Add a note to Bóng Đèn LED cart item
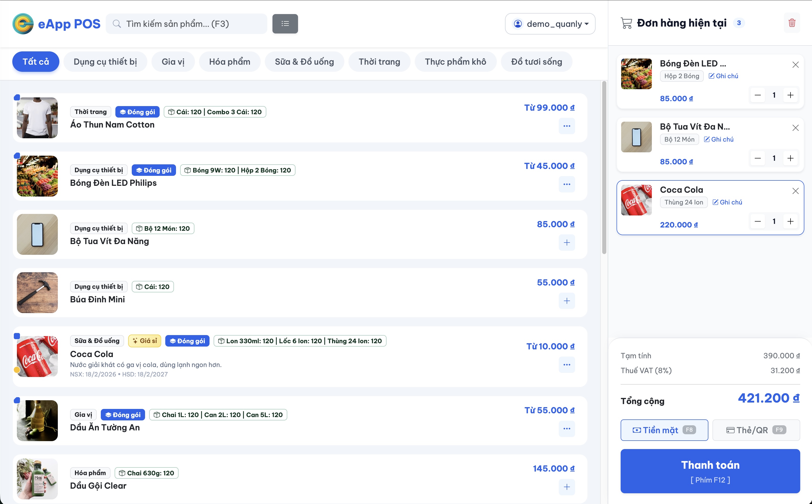The image size is (812, 504). [723, 76]
